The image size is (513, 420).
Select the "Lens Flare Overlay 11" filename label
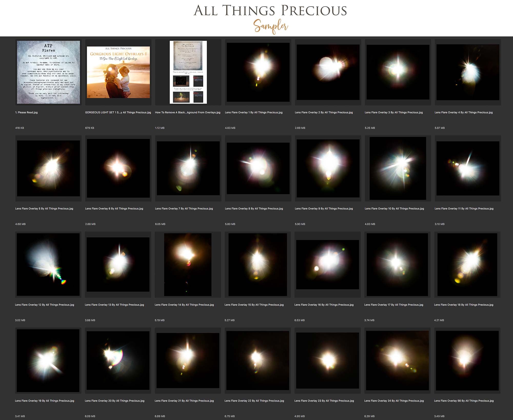point(464,208)
